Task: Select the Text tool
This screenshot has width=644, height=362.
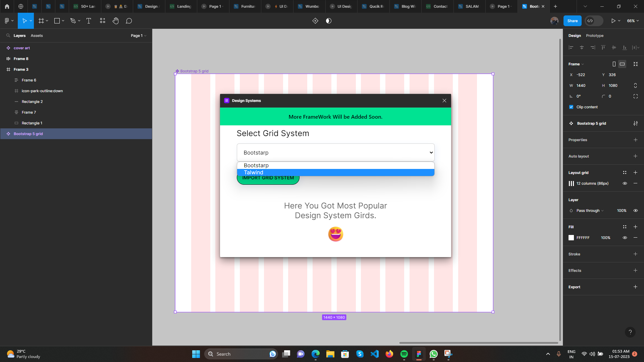Action: [89, 21]
